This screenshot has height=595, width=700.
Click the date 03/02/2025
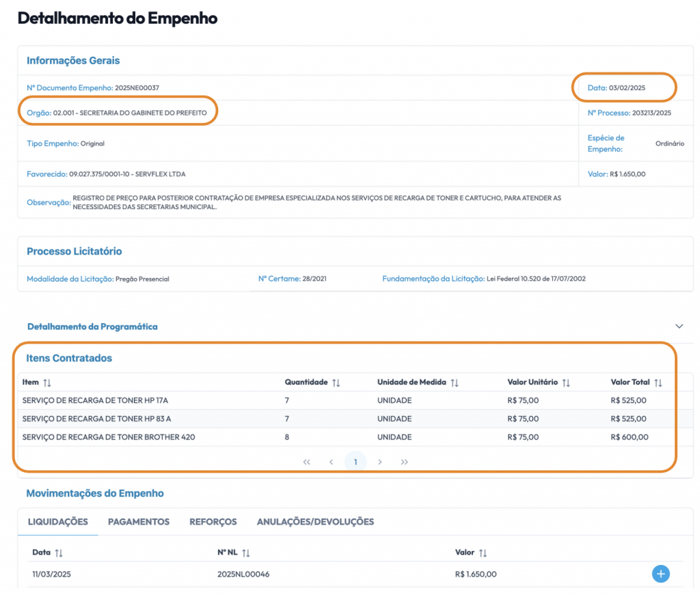pos(627,88)
